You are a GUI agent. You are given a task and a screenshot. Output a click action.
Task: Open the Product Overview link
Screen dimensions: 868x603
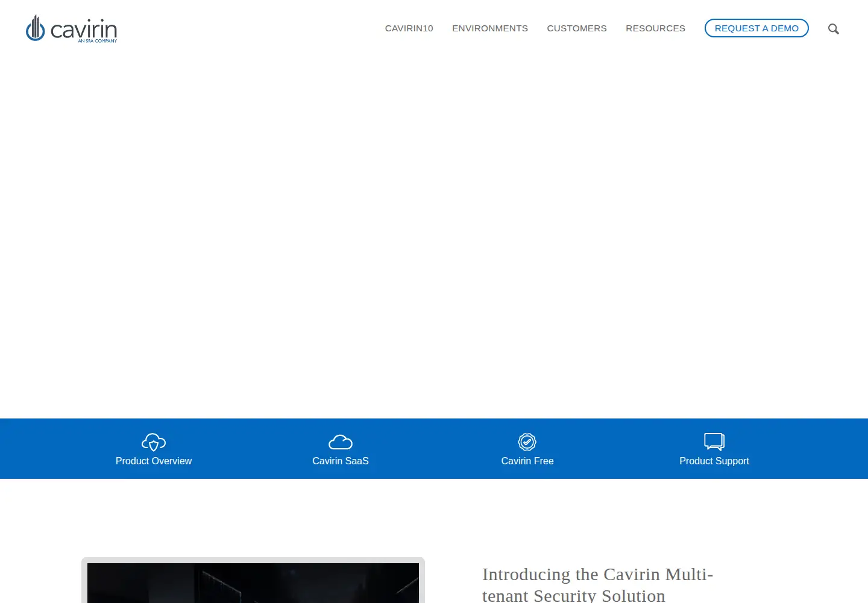(x=154, y=461)
